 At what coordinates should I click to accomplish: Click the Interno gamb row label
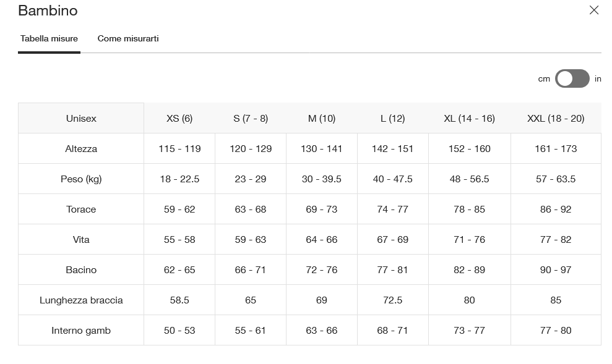pos(81,331)
